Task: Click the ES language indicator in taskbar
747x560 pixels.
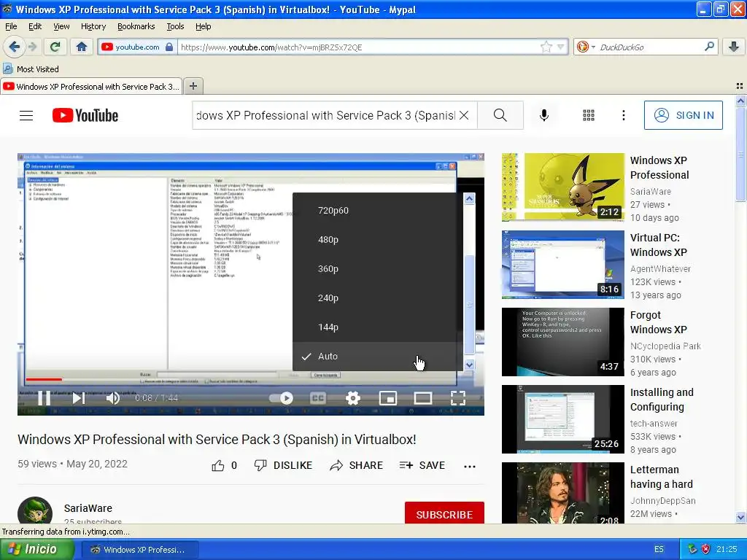Action: (x=659, y=549)
